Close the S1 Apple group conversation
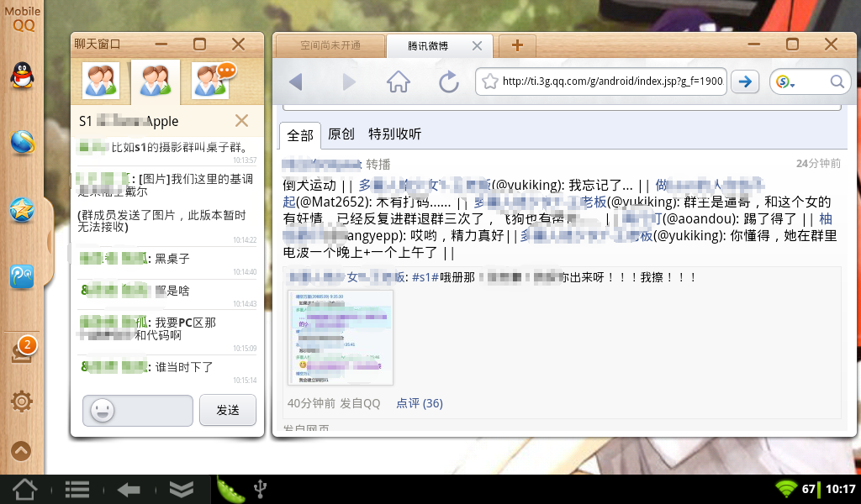The image size is (861, 504). (241, 121)
